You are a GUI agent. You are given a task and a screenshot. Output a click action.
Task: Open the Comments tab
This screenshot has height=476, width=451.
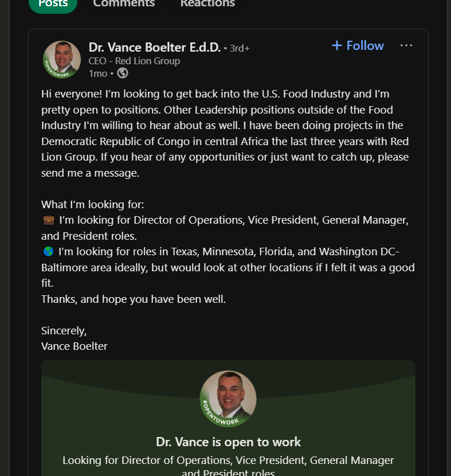point(124,3)
